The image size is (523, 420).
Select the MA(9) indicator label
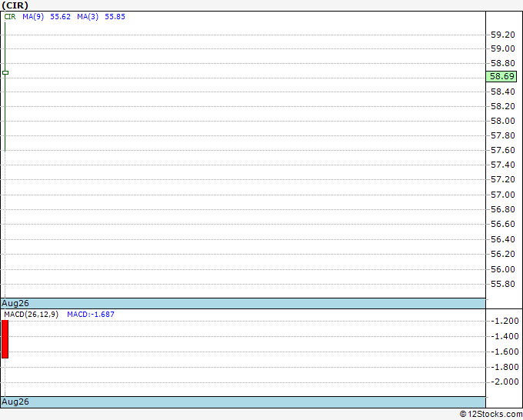coord(33,17)
